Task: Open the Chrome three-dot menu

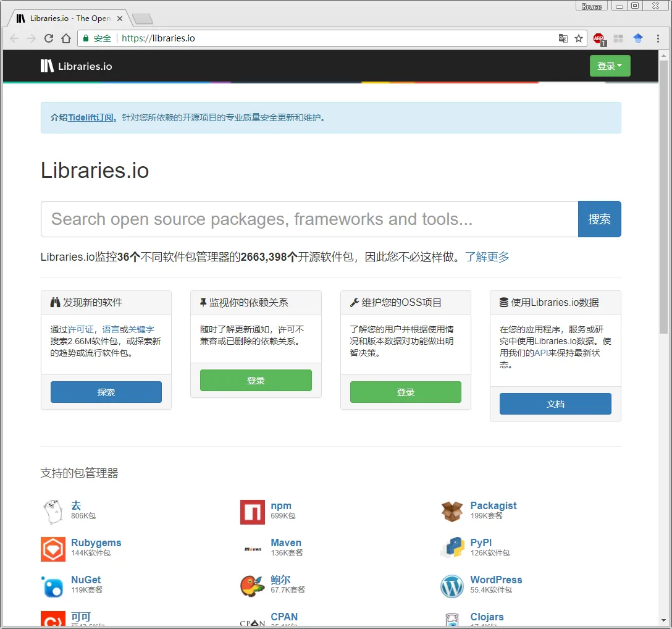Action: [x=658, y=38]
